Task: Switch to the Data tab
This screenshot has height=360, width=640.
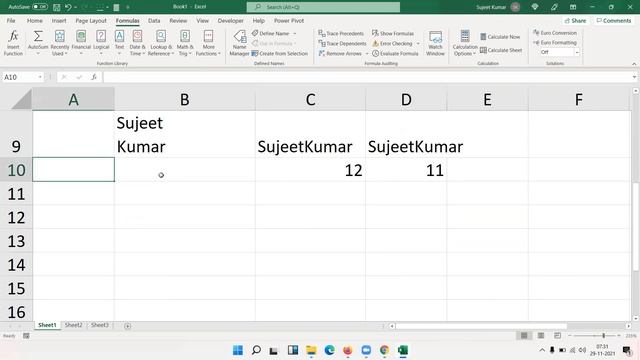Action: (x=154, y=20)
